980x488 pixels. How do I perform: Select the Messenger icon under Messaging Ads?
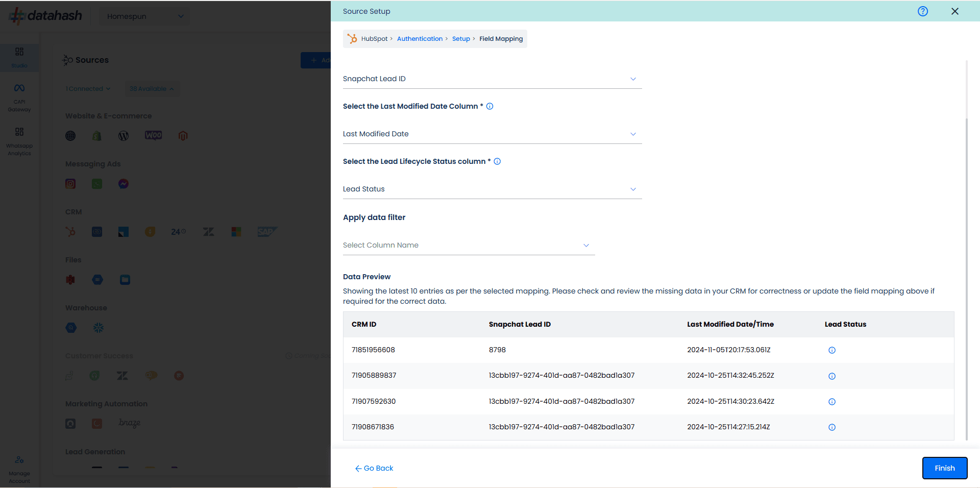point(124,184)
